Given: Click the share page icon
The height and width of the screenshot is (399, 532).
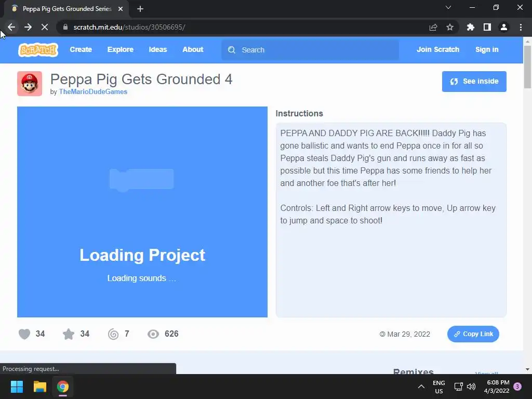Looking at the screenshot, I should pos(433,27).
